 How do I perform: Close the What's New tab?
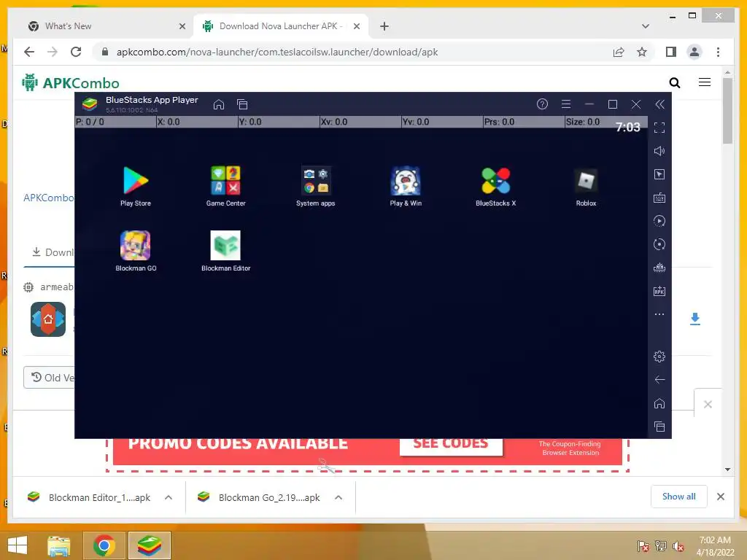182,26
